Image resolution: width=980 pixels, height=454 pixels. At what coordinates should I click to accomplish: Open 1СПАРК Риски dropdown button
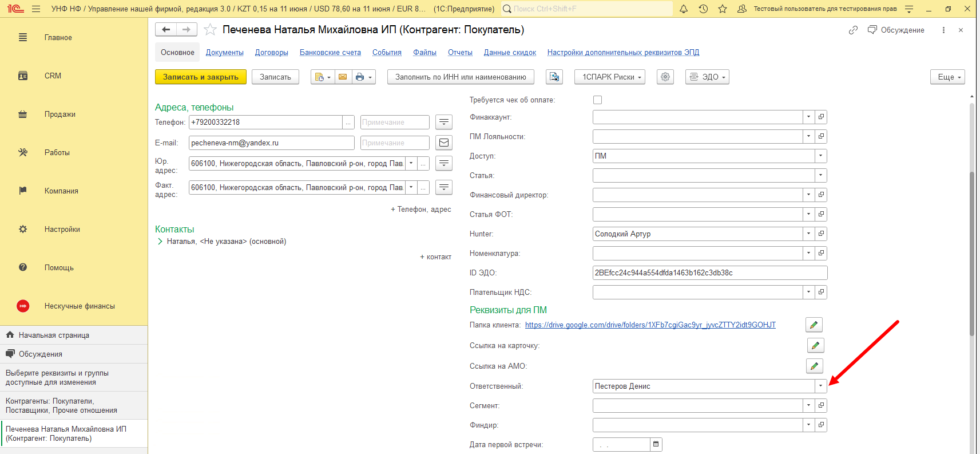pos(610,77)
